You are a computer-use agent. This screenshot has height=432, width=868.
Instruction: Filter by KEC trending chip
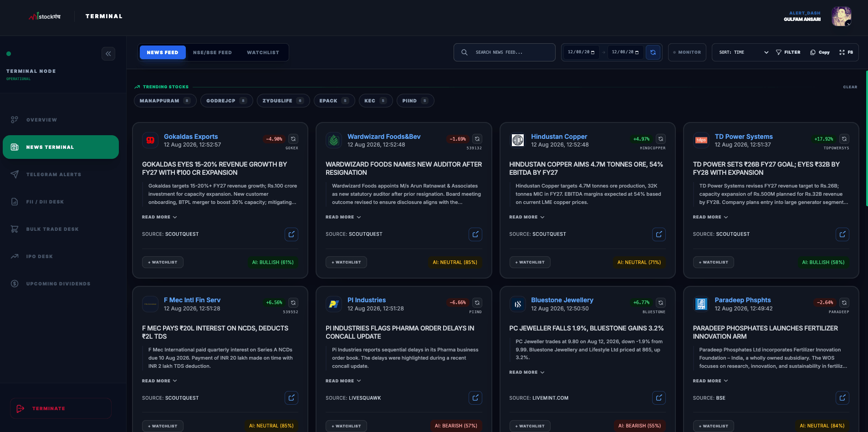(376, 101)
